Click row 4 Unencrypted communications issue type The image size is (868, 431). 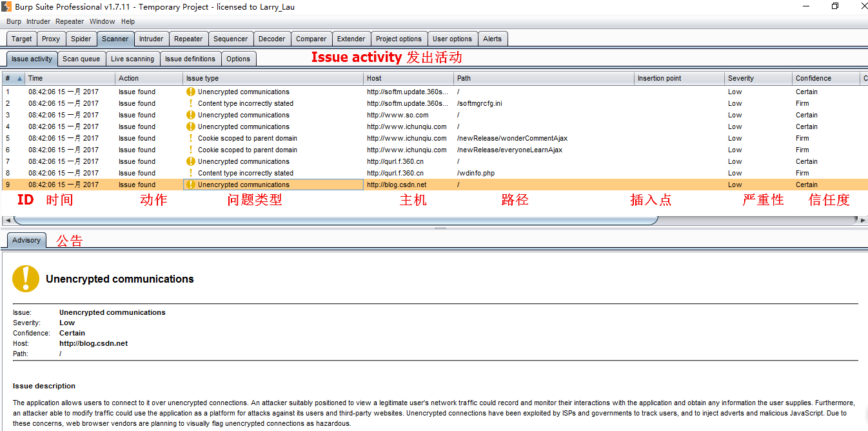click(x=244, y=126)
